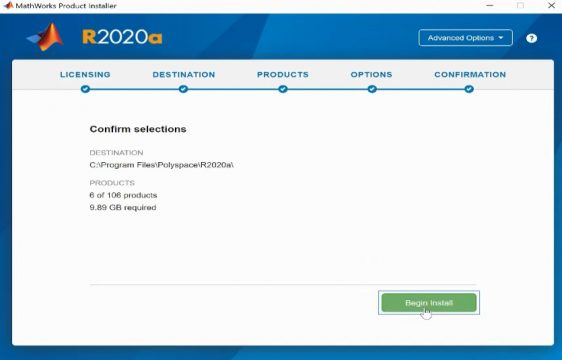Start installation with Begin Install button
The width and height of the screenshot is (562, 360).
click(429, 303)
